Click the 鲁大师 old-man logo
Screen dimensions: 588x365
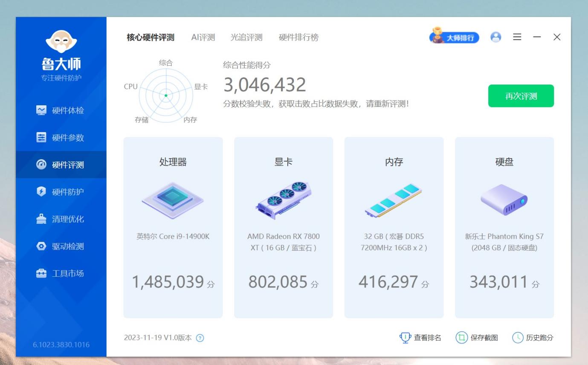coord(61,42)
